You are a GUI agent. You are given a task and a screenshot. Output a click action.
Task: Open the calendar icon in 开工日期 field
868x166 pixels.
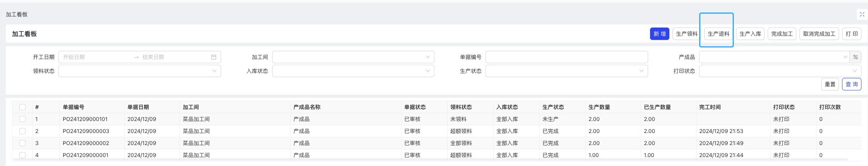click(x=214, y=57)
